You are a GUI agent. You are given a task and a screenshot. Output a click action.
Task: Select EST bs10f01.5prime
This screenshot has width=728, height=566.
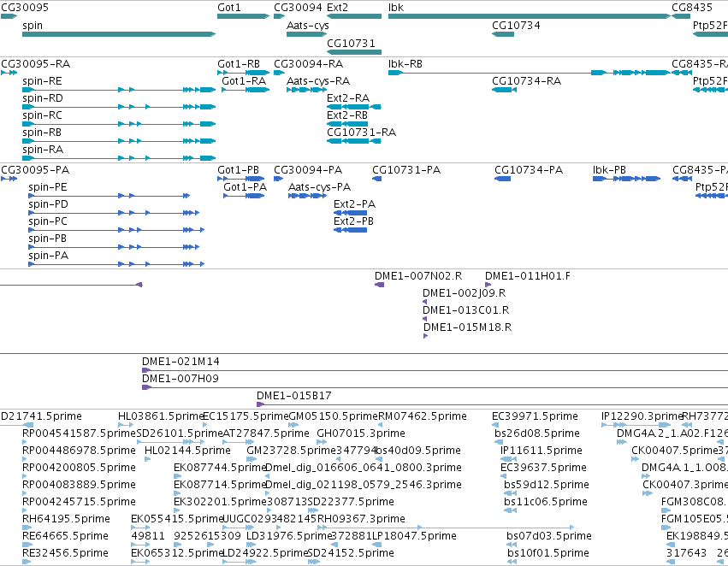click(x=512, y=562)
